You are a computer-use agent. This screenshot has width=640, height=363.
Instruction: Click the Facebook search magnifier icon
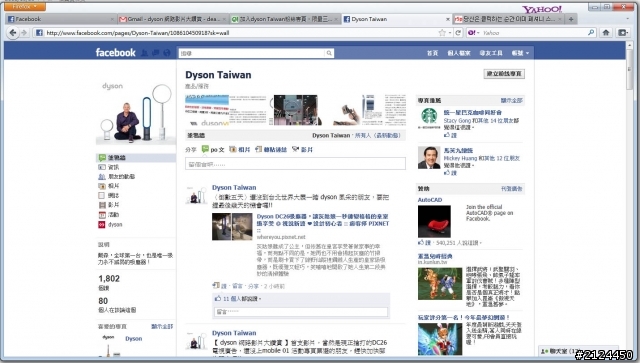tap(329, 53)
